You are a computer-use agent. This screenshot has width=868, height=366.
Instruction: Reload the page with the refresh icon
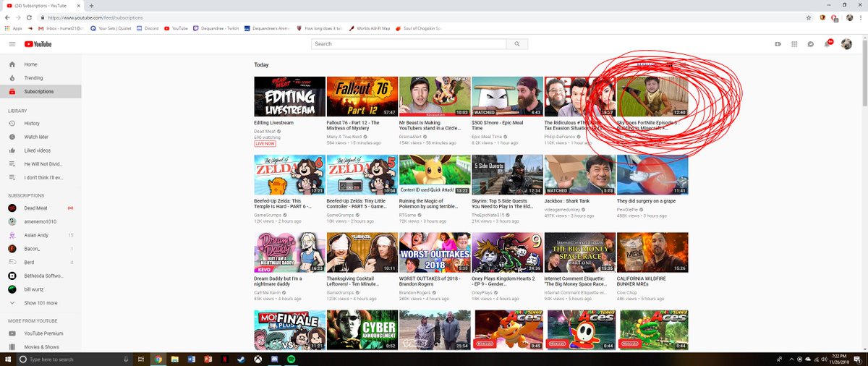(x=30, y=17)
